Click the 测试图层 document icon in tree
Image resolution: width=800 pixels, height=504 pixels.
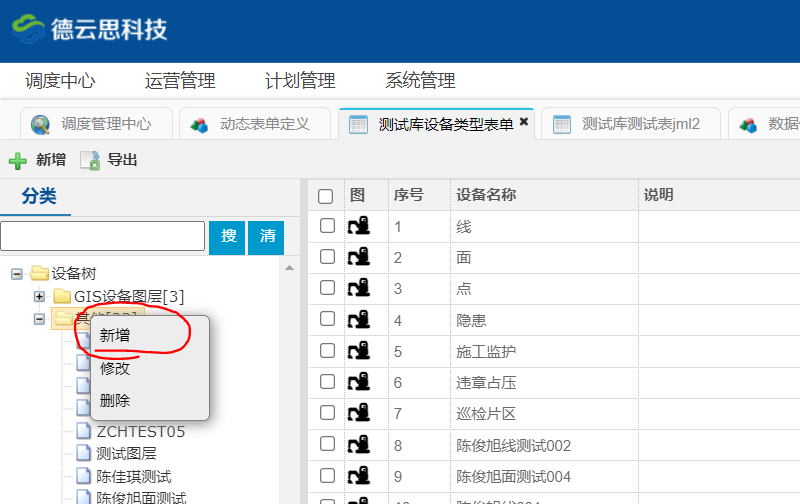[x=85, y=454]
